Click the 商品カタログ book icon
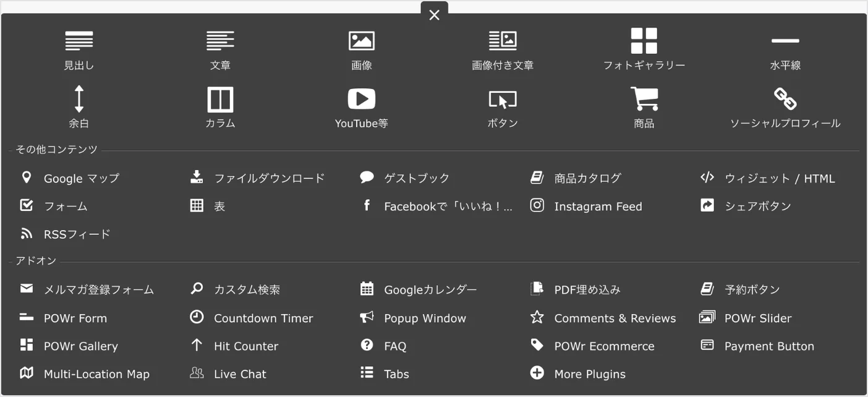This screenshot has height=397, width=868. tap(537, 177)
